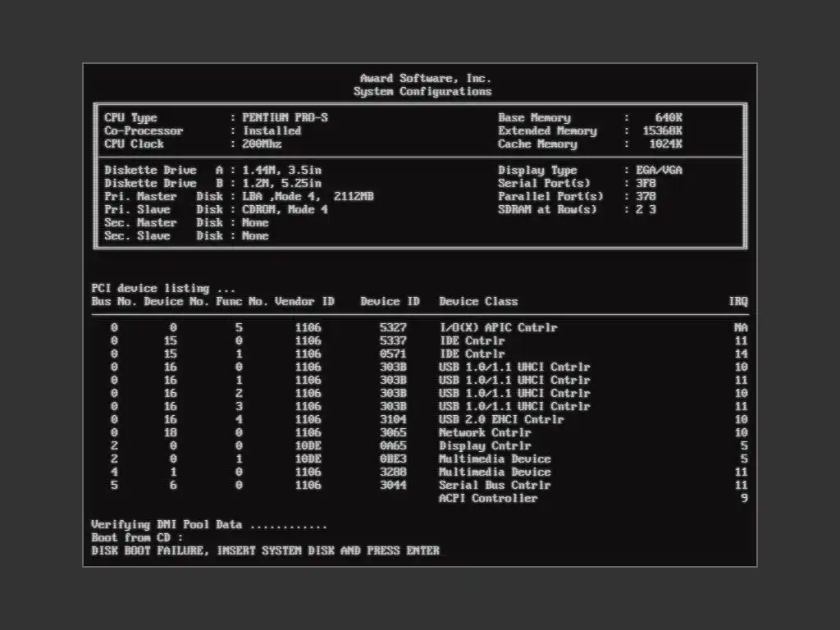The image size is (840, 630).
Task: Click the 'Vendor ID' column header
Action: [x=305, y=301]
